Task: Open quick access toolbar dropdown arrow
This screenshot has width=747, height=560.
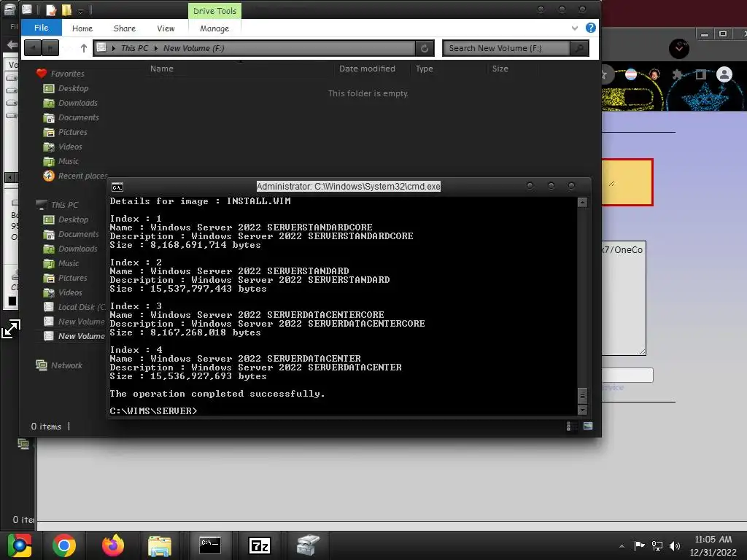Action: coord(80,10)
